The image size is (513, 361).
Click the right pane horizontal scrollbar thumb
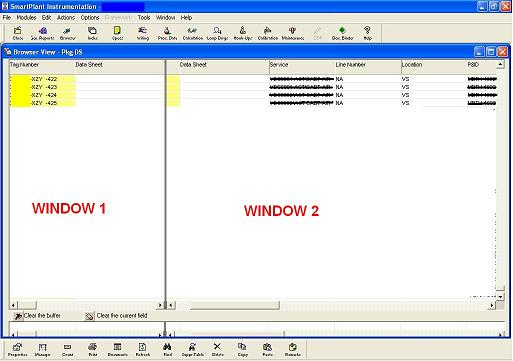(x=234, y=305)
